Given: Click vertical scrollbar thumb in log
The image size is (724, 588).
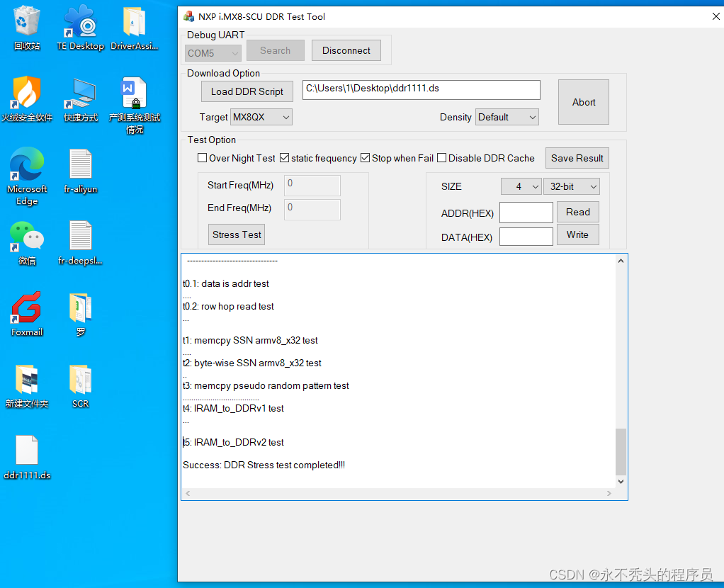Looking at the screenshot, I should tap(621, 452).
